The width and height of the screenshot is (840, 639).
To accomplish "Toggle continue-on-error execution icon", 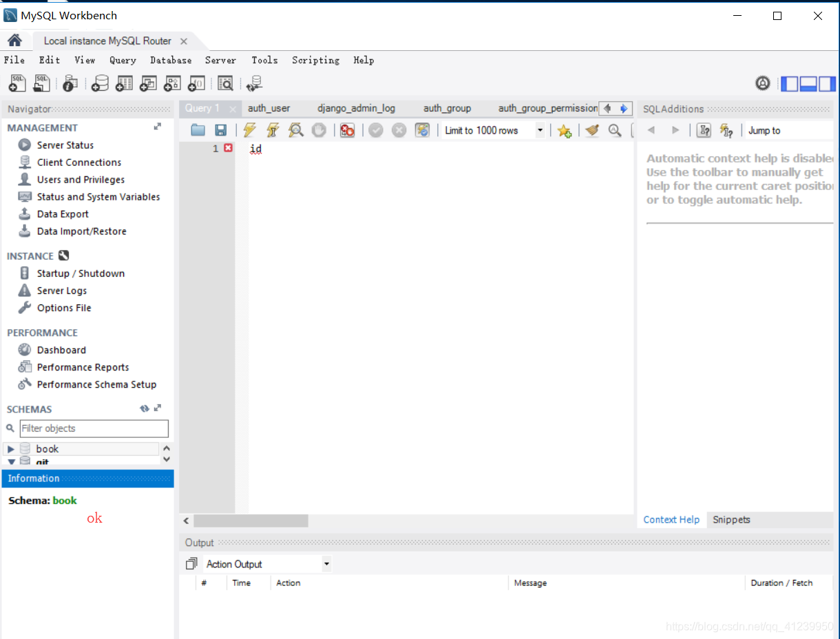I will (x=347, y=130).
